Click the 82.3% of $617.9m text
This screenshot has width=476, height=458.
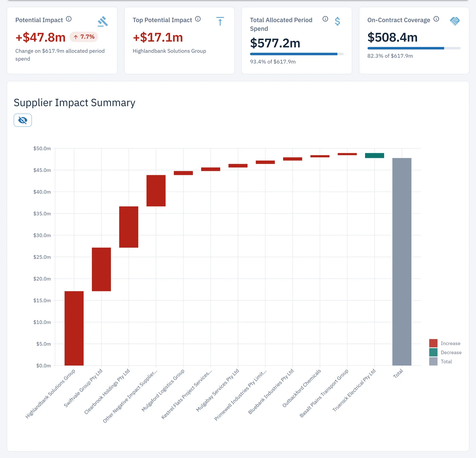(390, 56)
